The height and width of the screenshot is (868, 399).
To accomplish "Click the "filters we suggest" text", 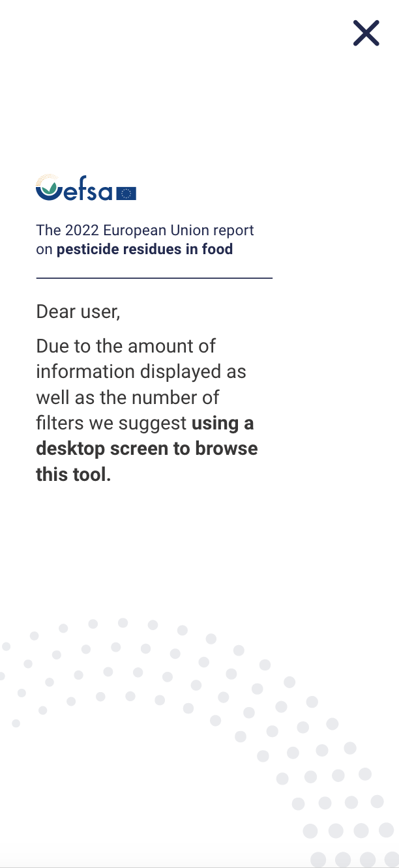I will point(111,424).
